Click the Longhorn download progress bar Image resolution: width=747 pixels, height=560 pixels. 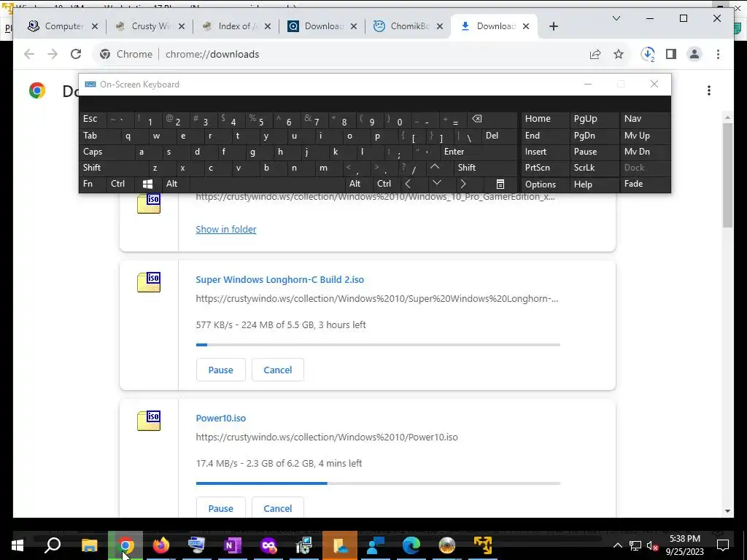[378, 345]
